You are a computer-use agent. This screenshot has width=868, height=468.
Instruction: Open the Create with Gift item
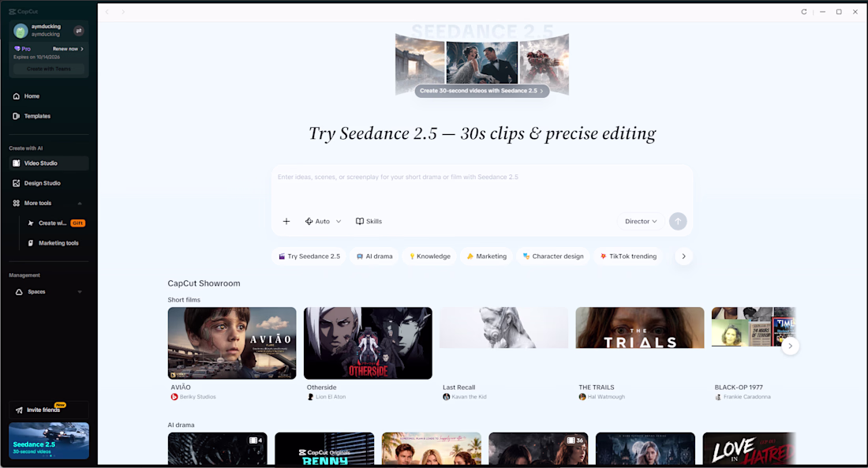(55, 223)
